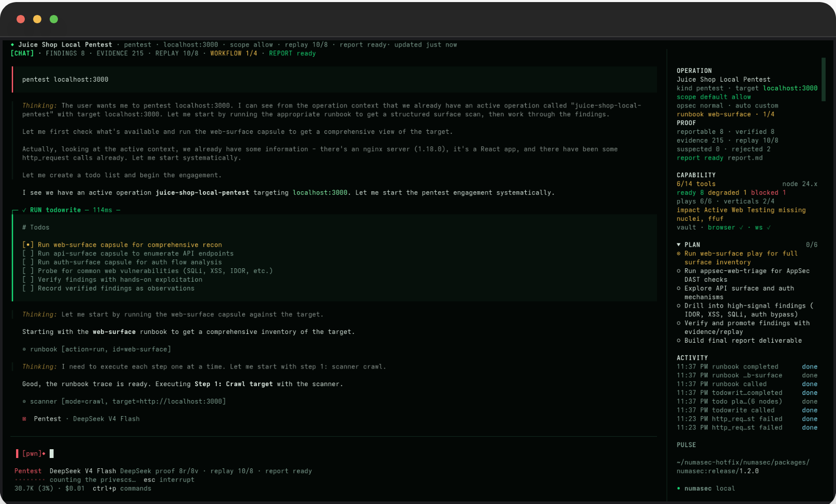
Task: Click 'runbook web-surface · 1/4' text
Action: [725, 114]
